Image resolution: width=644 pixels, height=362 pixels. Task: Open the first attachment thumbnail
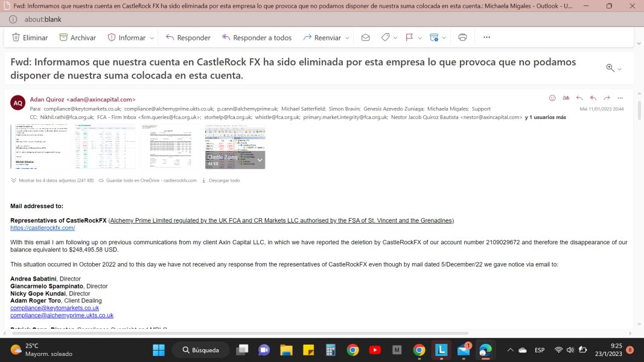[x=40, y=147]
